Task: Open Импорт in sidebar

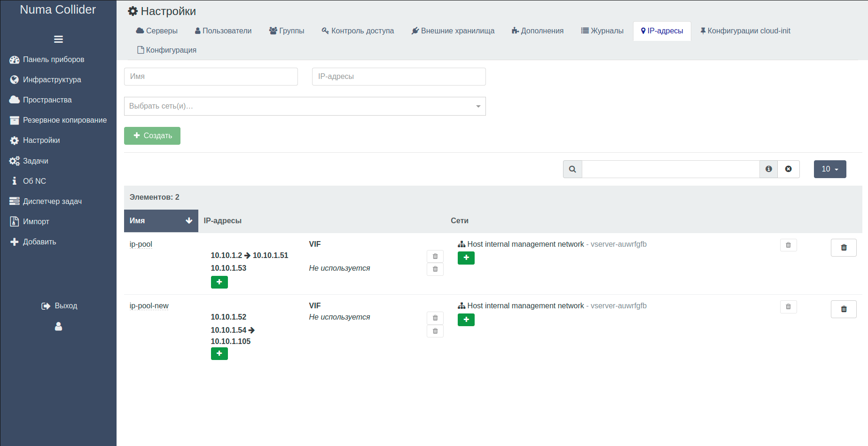Action: pyautogui.click(x=30, y=222)
